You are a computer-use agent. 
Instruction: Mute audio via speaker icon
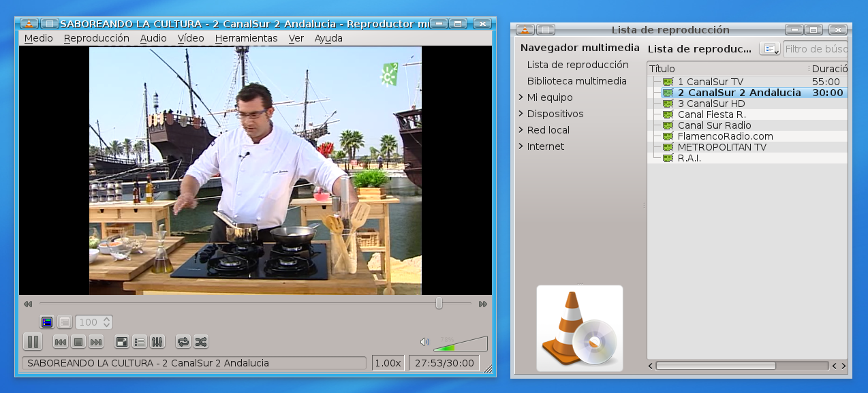coord(424,342)
